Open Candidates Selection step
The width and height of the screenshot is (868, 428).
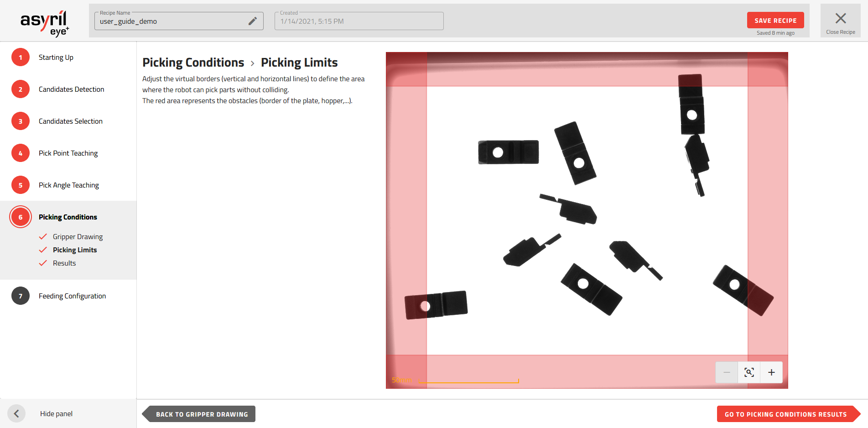[70, 121]
